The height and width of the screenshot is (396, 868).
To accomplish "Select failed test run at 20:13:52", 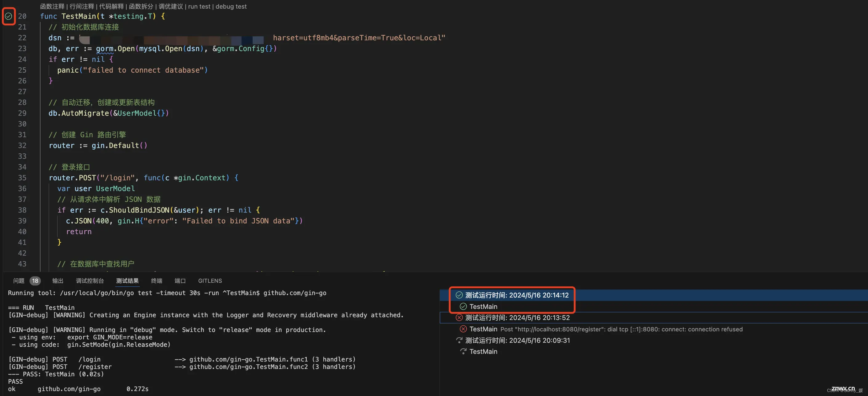I will (654, 318).
